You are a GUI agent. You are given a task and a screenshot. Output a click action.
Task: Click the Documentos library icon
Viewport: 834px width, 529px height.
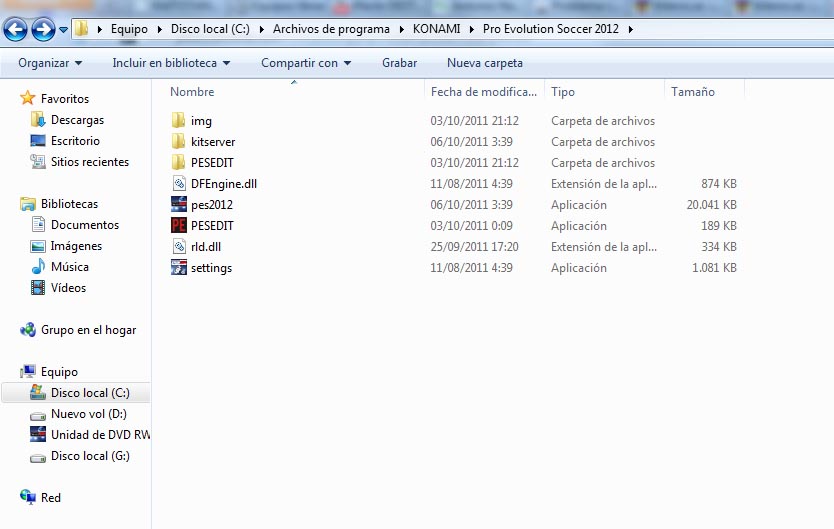38,224
